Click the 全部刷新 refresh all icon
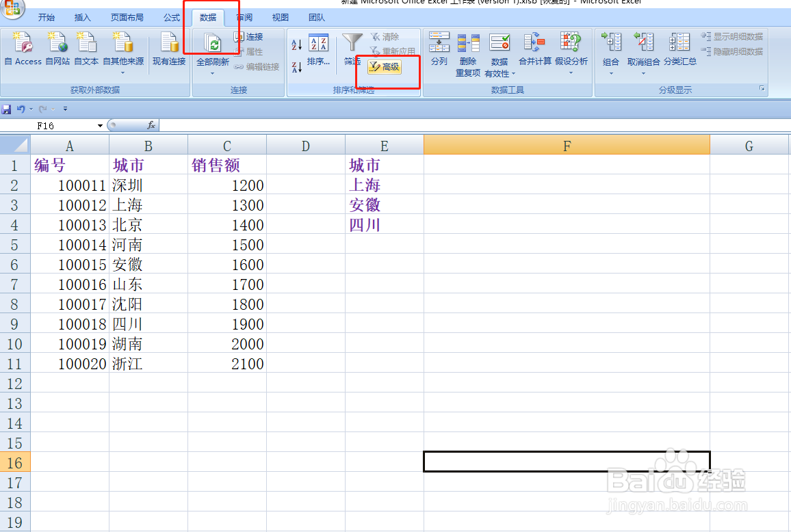This screenshot has height=532, width=791. point(213,44)
